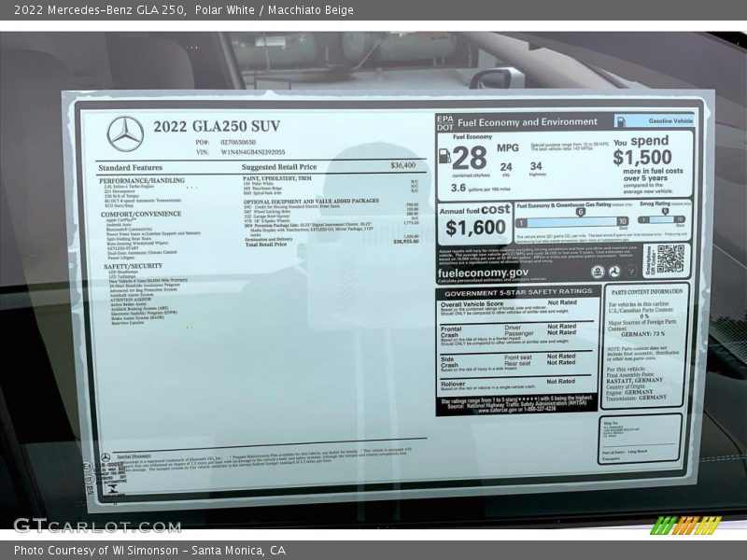Click the 'Port of Entry: Long Beach' line
747x560 pixels.
pos(625,452)
